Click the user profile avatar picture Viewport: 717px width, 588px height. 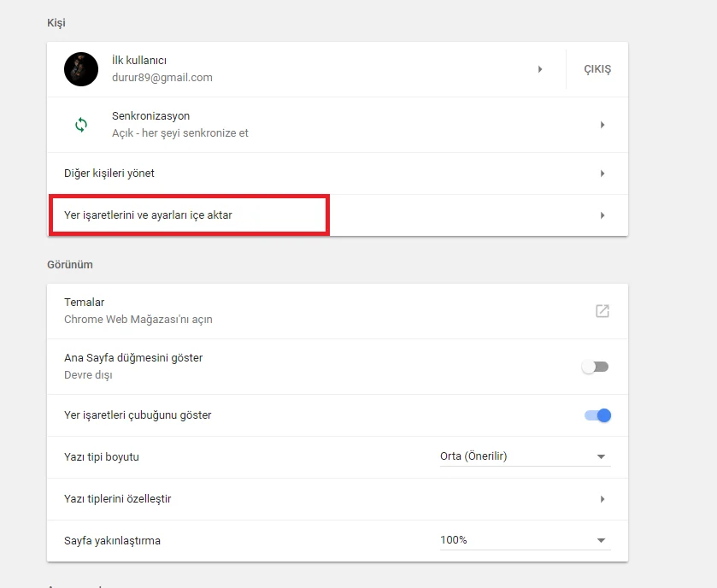coord(81,69)
